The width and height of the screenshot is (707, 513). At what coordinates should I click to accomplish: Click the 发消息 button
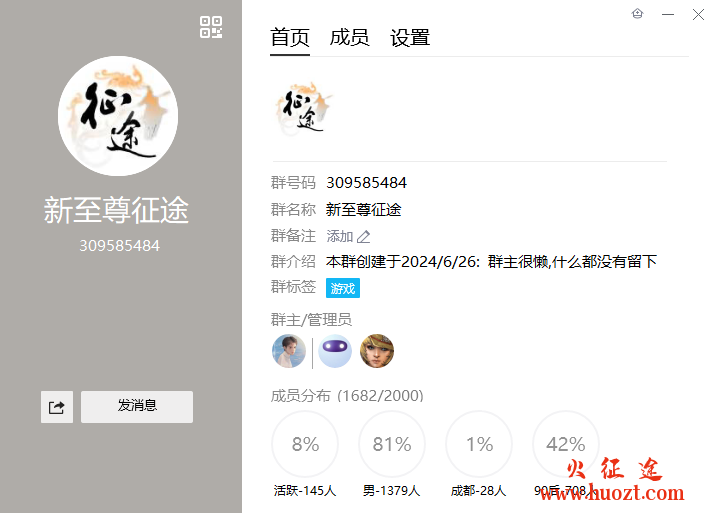click(x=137, y=407)
